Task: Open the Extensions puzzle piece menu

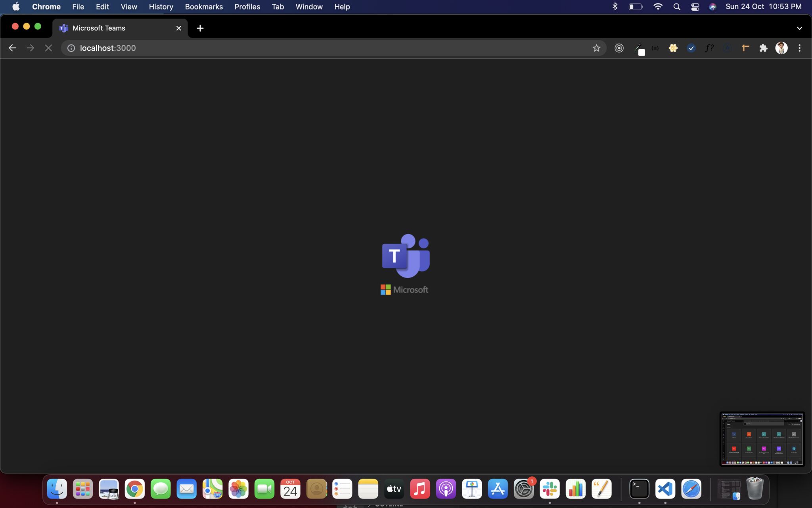Action: click(763, 48)
